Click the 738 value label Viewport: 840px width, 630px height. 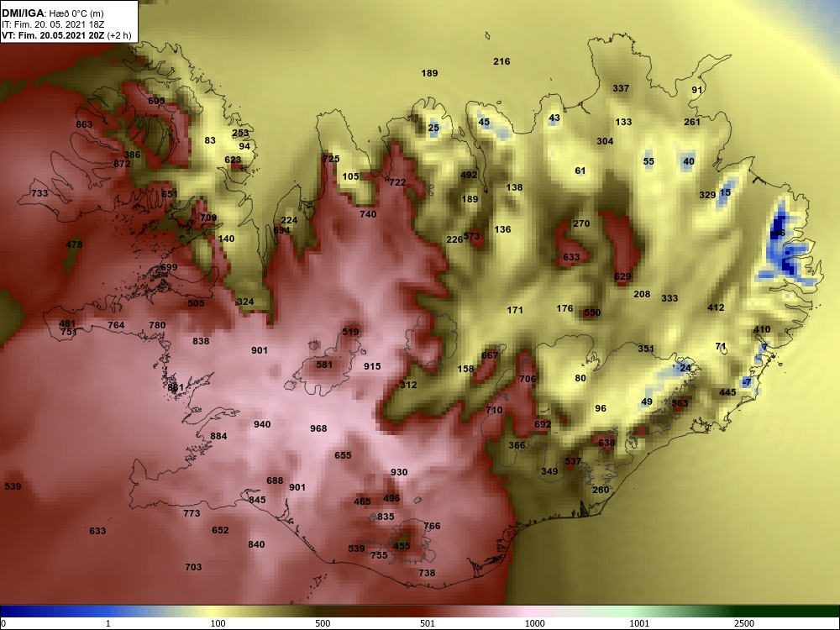(427, 573)
